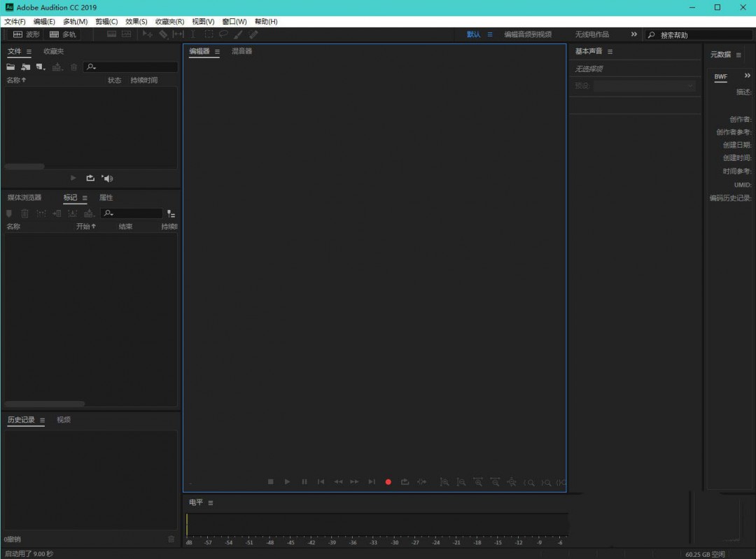Screen dimensions: 756x559
Task: Open the 效果(S) menu
Action: 136,22
